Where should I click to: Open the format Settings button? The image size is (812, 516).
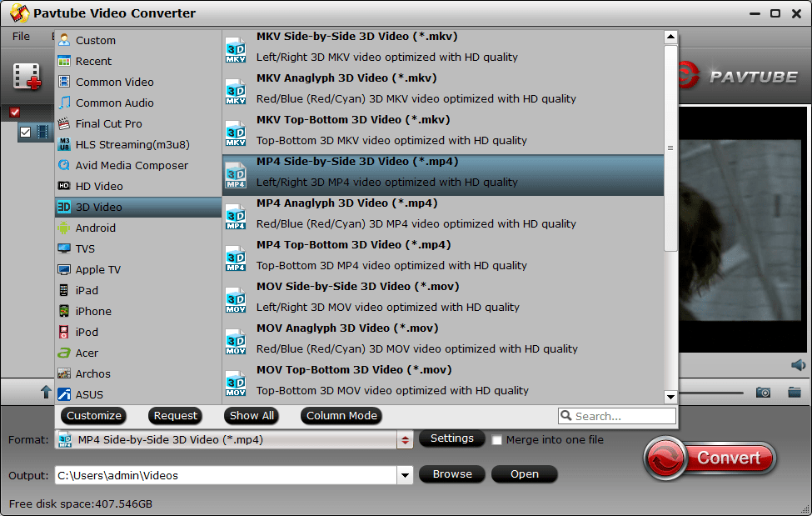452,438
